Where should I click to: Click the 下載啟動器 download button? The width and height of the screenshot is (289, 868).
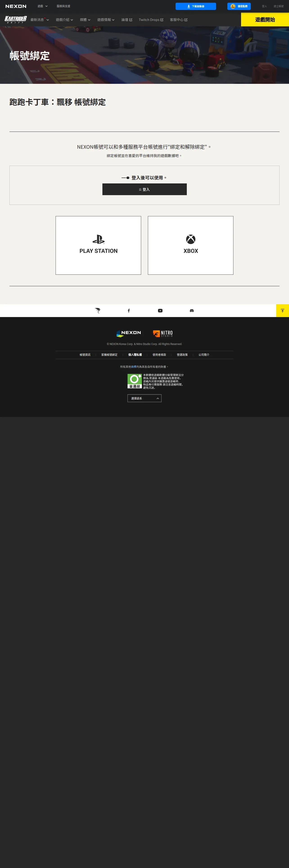[x=196, y=6]
